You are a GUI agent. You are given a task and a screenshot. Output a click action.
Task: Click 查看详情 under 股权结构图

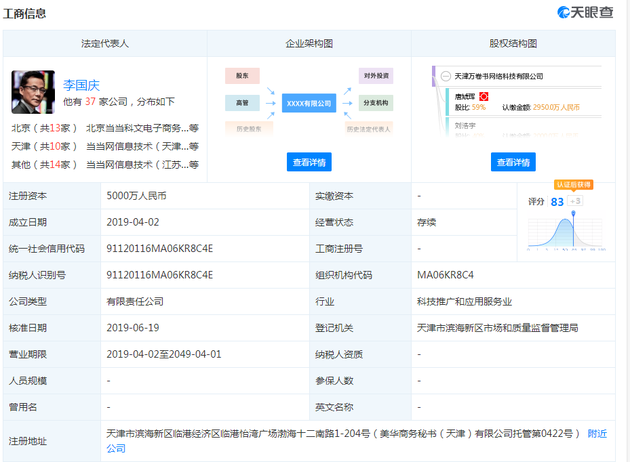513,162
